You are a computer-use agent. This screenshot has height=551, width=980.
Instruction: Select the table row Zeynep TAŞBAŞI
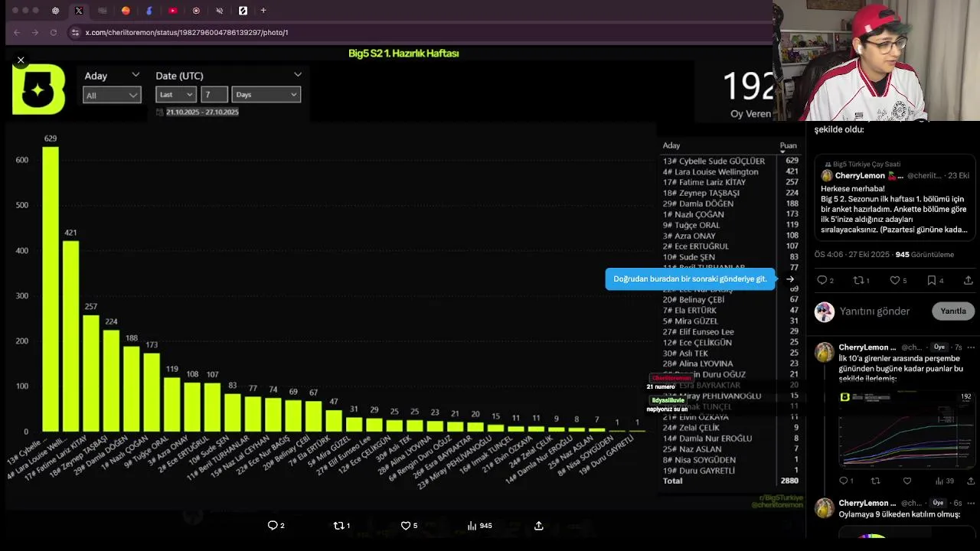pyautogui.click(x=730, y=193)
